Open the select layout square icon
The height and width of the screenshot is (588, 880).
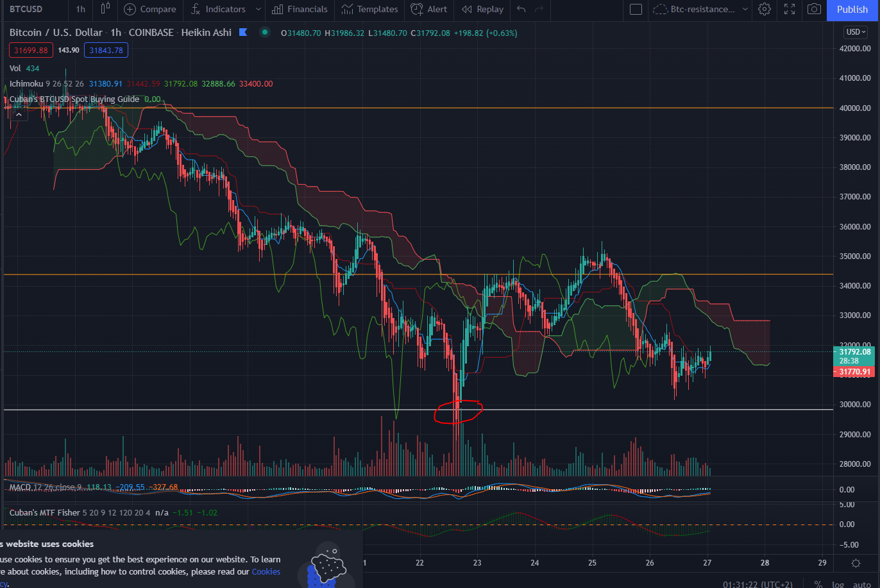(x=636, y=9)
